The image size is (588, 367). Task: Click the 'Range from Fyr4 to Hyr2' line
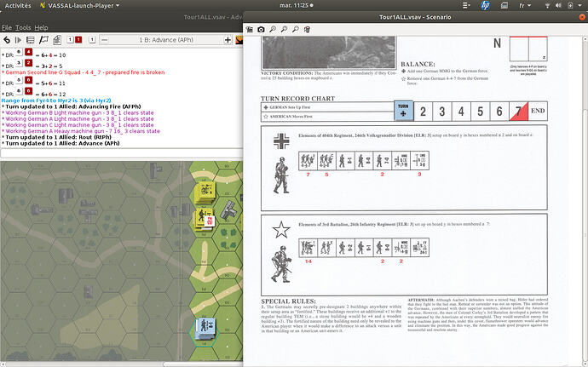pos(56,100)
